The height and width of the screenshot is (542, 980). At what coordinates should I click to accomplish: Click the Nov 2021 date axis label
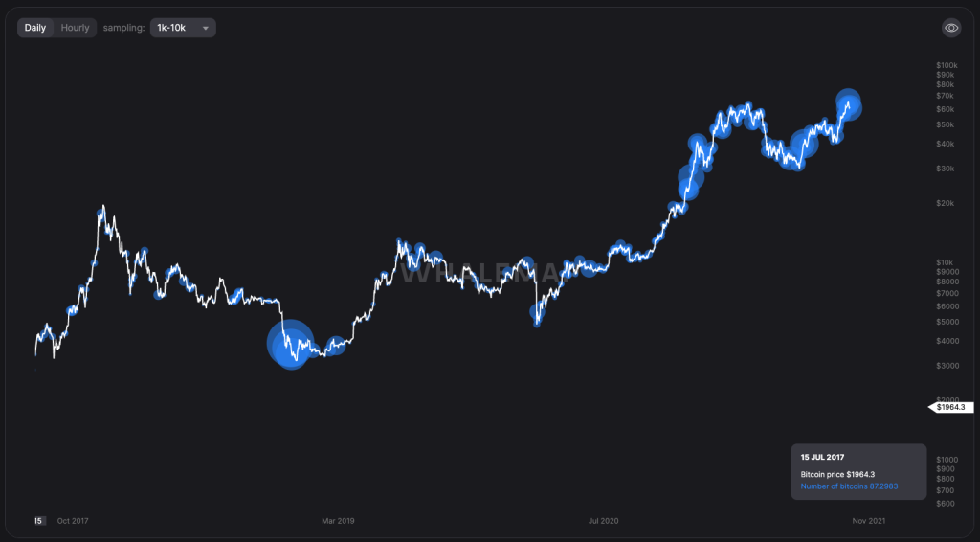click(868, 521)
